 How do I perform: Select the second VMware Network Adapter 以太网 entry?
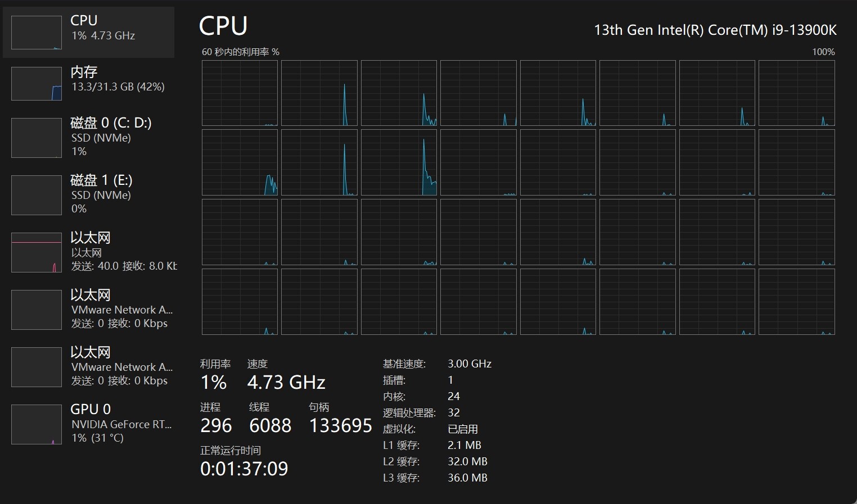click(88, 367)
